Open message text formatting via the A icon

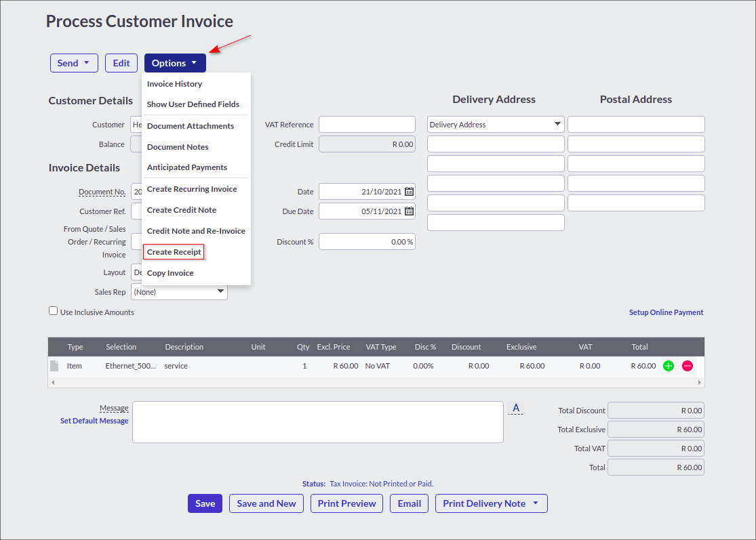tap(516, 408)
